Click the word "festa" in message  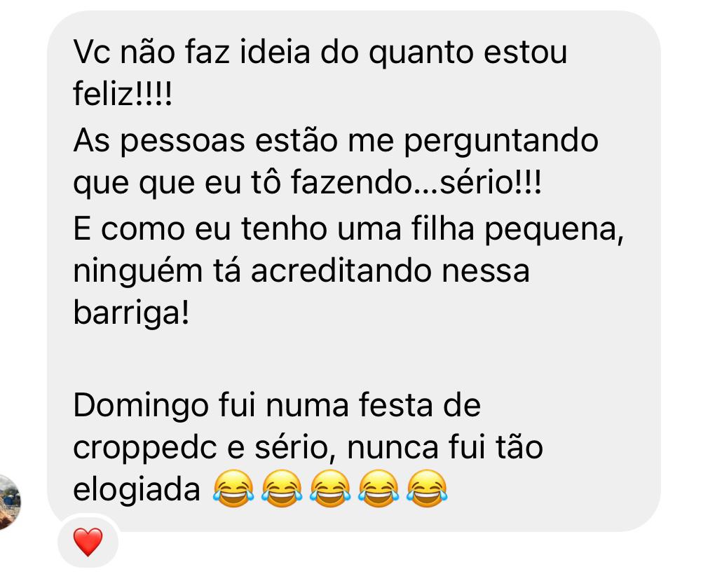pos(396,405)
